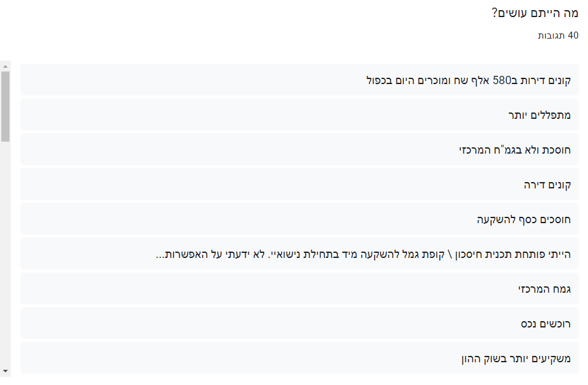The height and width of the screenshot is (385, 588).
Task: Click the scrollbar down arrow
Action: pyautogui.click(x=5, y=370)
